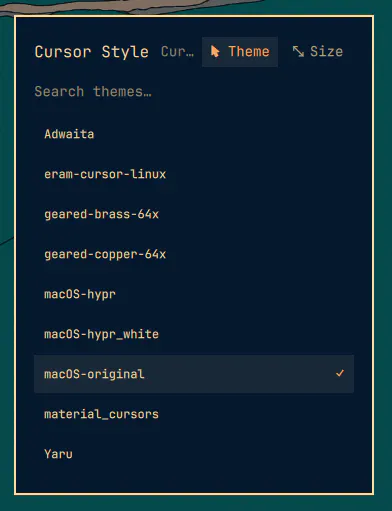Apply the macOS-hypr cursor theme
The height and width of the screenshot is (511, 392).
point(194,294)
